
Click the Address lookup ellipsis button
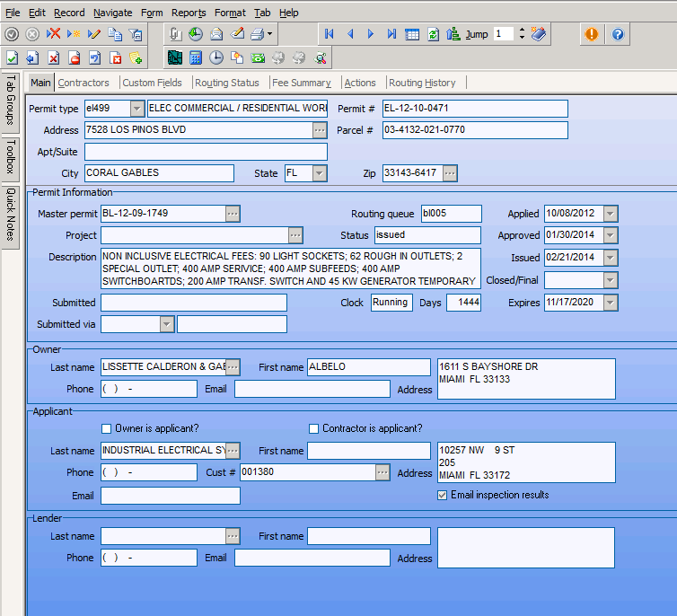pyautogui.click(x=320, y=130)
